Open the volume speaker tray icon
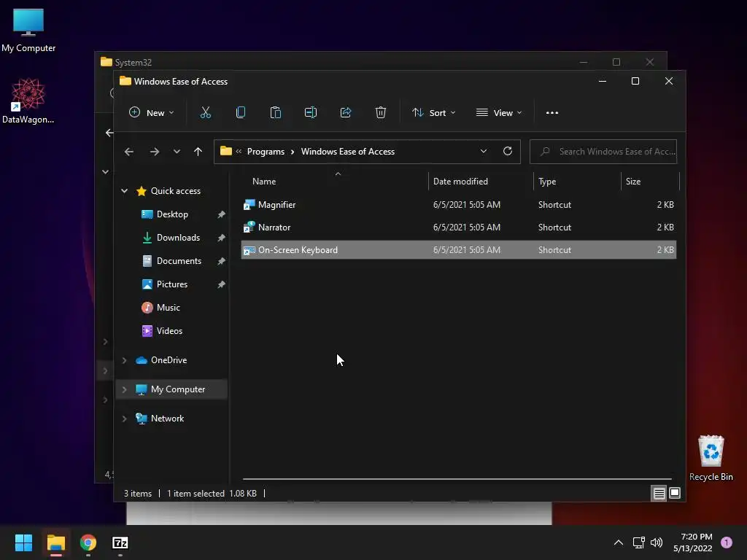747x560 pixels. (657, 542)
